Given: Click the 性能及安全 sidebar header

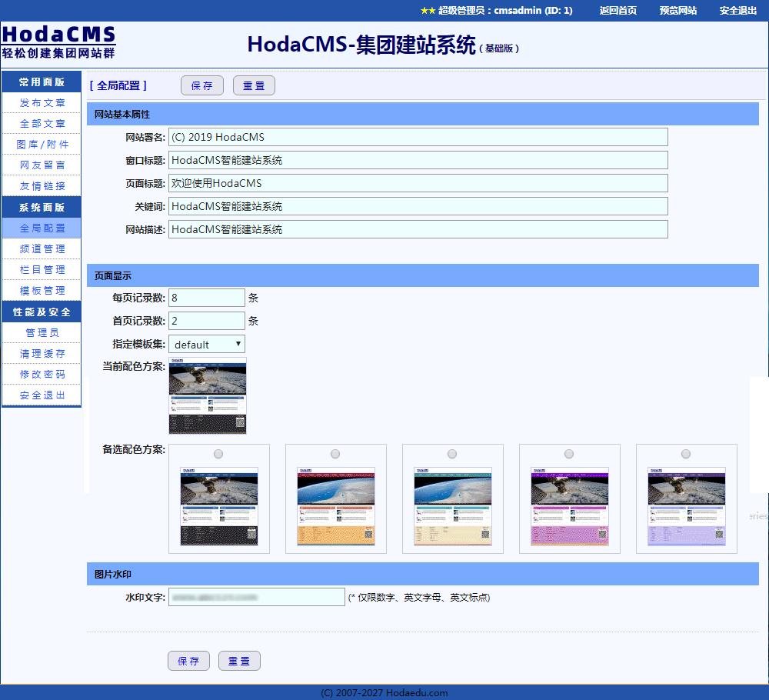Looking at the screenshot, I should pyautogui.click(x=42, y=312).
